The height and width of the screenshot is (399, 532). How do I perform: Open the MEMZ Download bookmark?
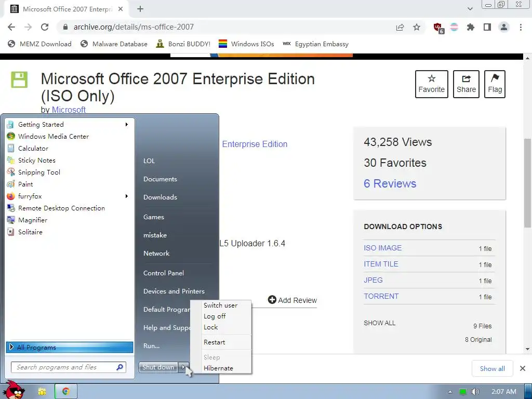click(x=39, y=44)
